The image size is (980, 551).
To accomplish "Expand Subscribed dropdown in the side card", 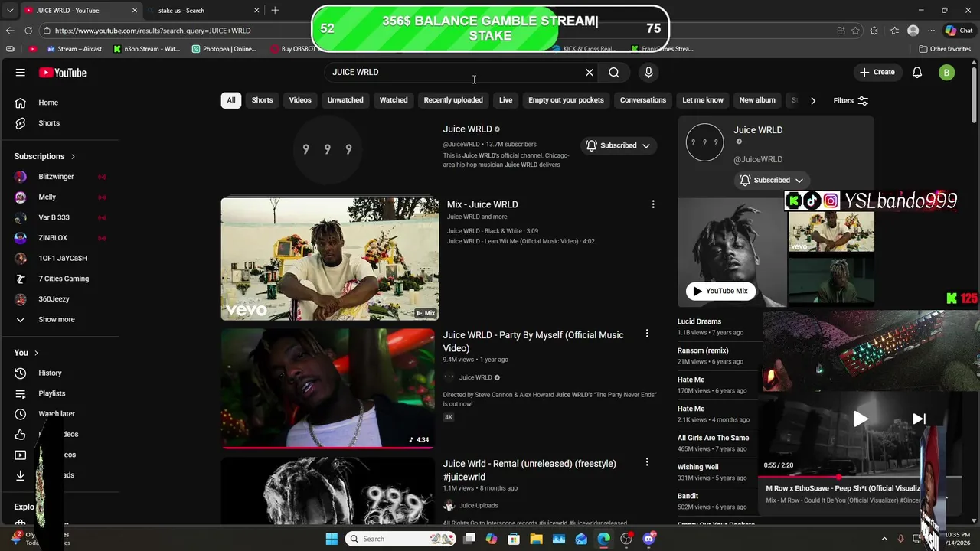I will tap(799, 181).
